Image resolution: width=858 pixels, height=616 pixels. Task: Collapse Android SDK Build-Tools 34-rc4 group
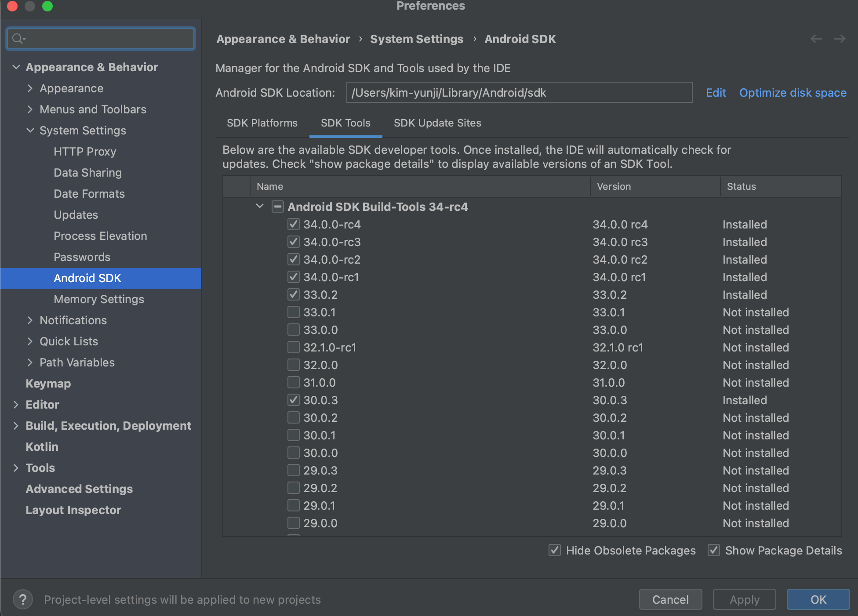click(x=260, y=206)
